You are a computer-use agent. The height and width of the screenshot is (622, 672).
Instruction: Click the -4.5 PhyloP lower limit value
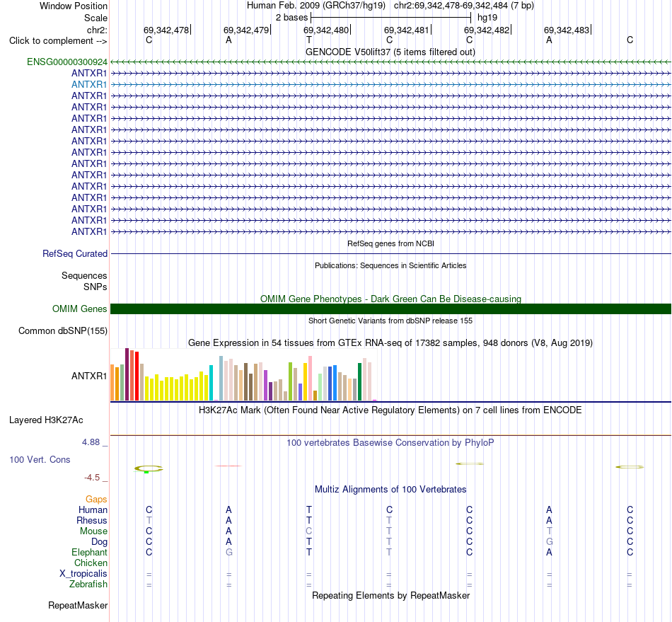pos(92,478)
